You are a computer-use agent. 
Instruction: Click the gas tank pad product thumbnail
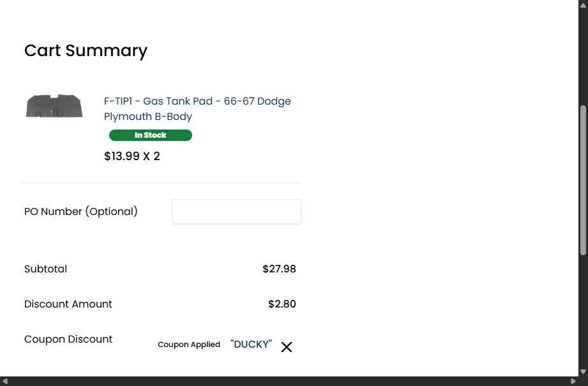[54, 106]
